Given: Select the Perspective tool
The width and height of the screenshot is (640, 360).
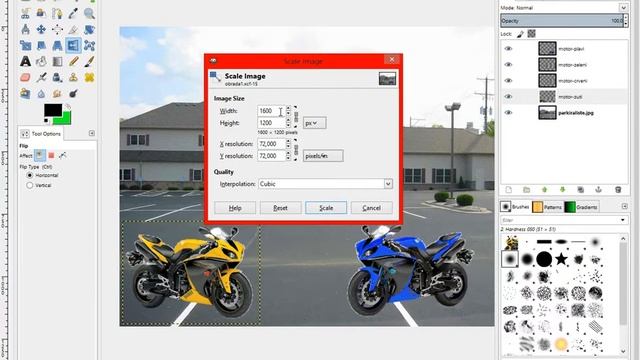Looking at the screenshot, I should [57, 45].
